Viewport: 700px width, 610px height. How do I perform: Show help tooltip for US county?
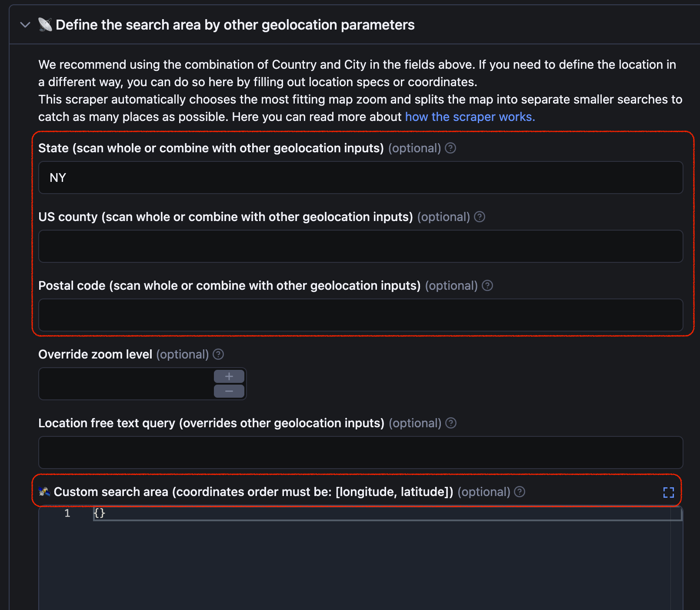479,217
